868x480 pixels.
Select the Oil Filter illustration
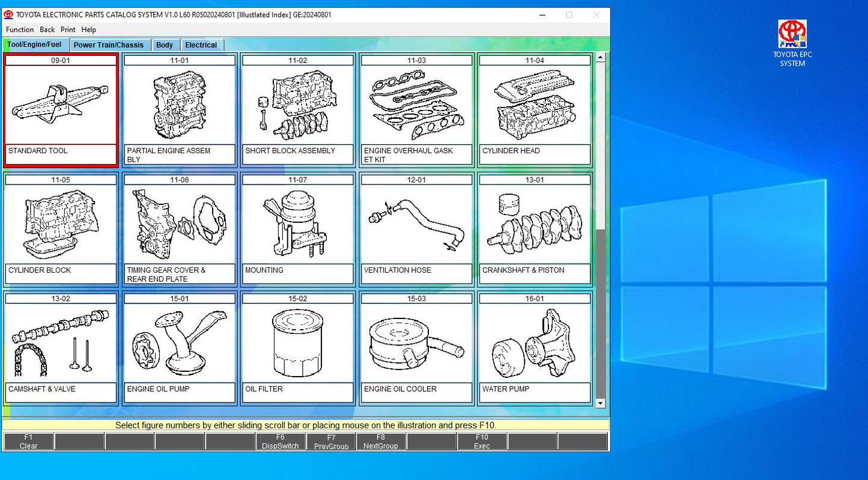click(297, 342)
